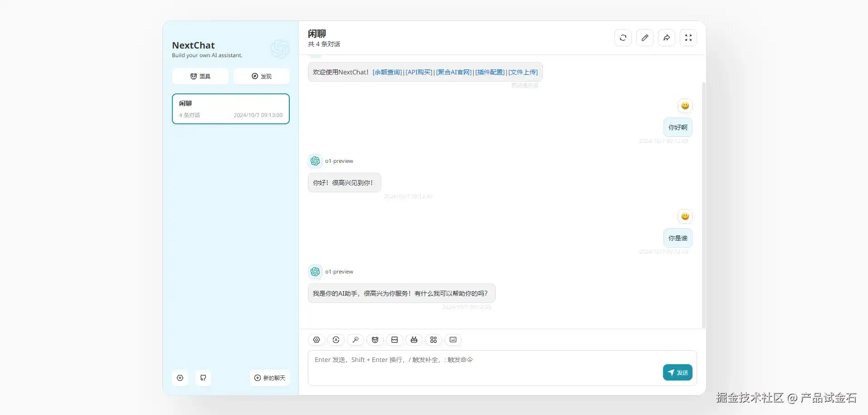
Task: Open the GitHub icon in the sidebar
Action: tap(203, 378)
